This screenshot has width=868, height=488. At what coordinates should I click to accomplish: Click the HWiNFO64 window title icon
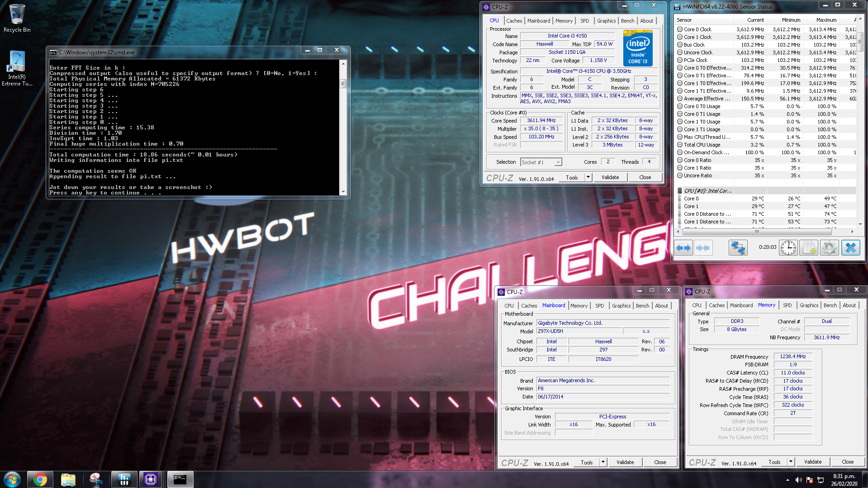pos(677,7)
